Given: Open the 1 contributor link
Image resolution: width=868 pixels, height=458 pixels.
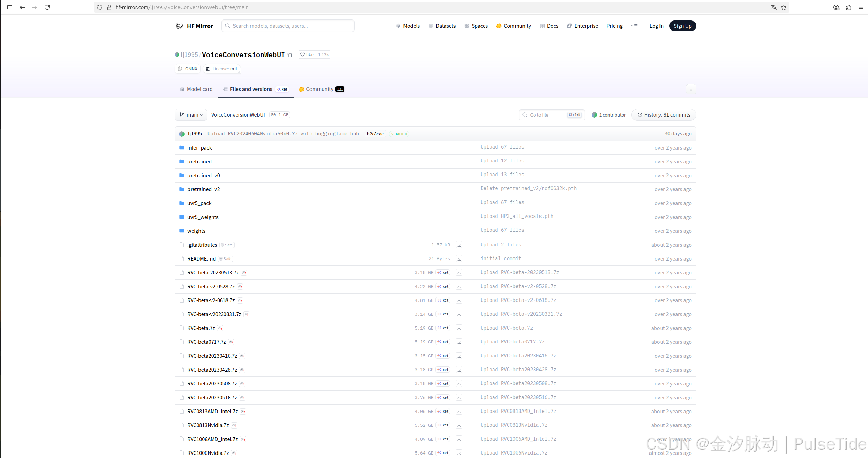Looking at the screenshot, I should [609, 115].
